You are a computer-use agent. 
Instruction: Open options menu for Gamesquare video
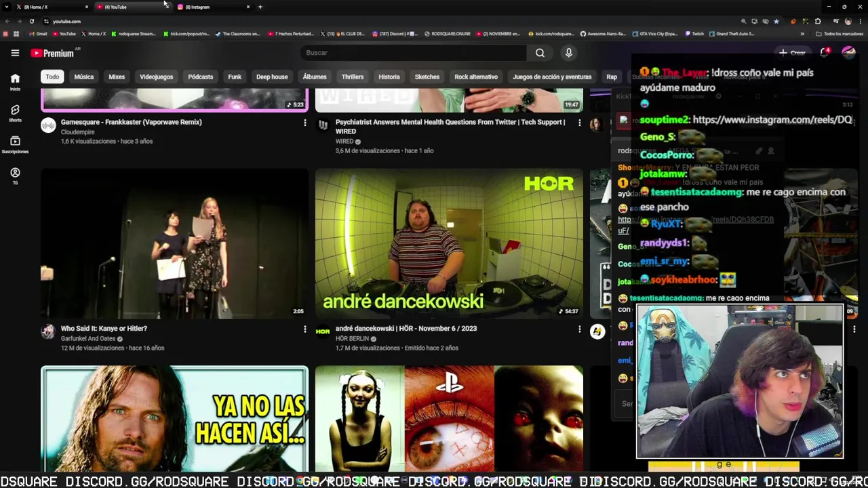coord(304,123)
